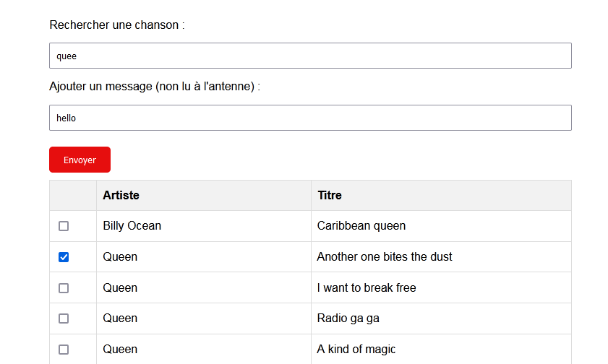Click the Titre column header
Image resolution: width=608 pixels, height=364 pixels.
(x=330, y=195)
